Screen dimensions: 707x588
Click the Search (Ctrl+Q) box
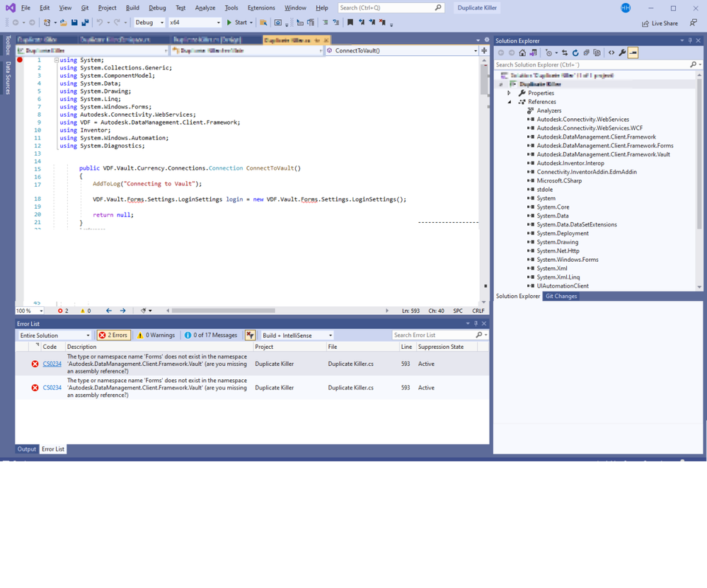pos(391,8)
